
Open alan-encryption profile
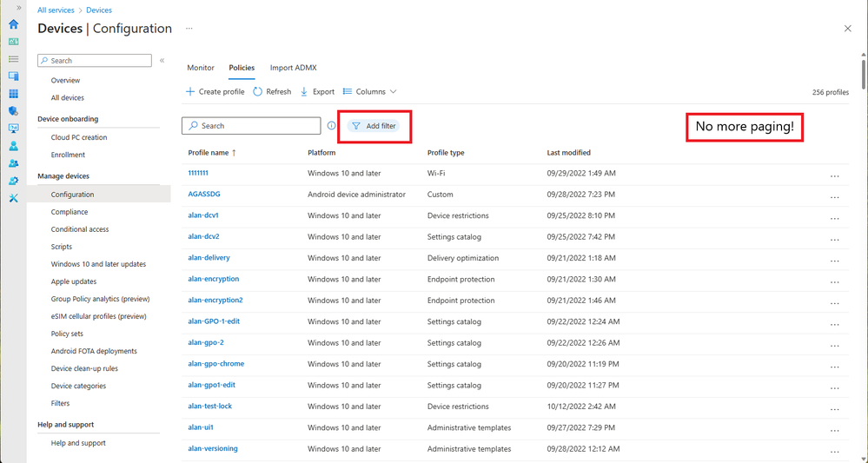tap(214, 279)
